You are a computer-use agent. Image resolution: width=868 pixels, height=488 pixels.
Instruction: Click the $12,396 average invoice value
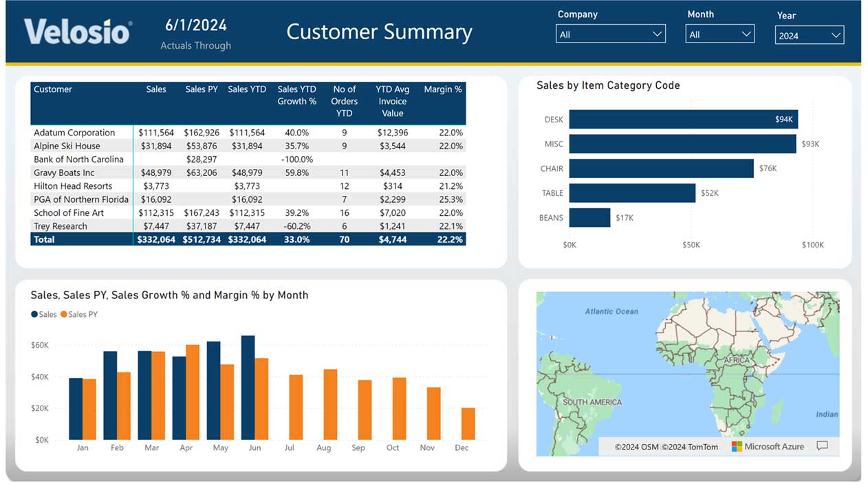click(393, 133)
